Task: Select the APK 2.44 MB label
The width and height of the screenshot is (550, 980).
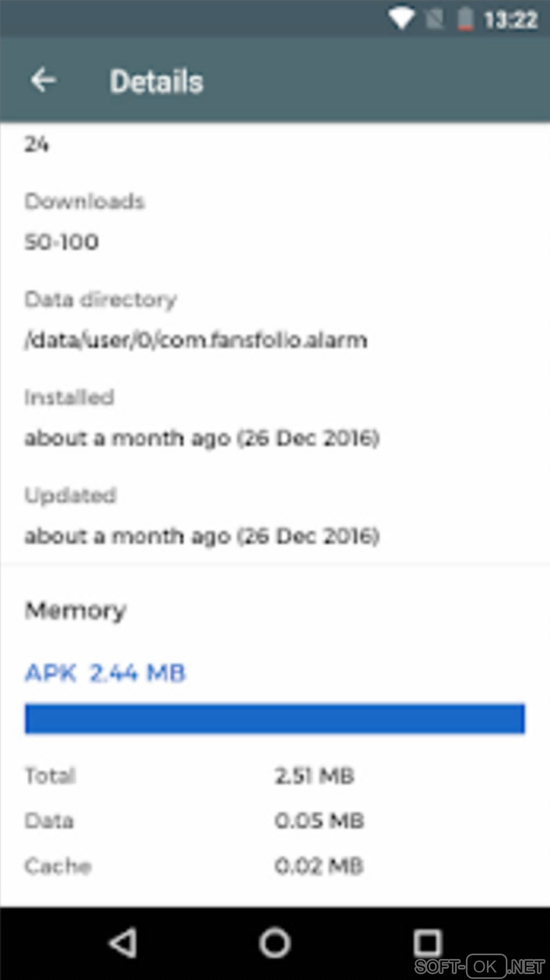Action: point(105,673)
